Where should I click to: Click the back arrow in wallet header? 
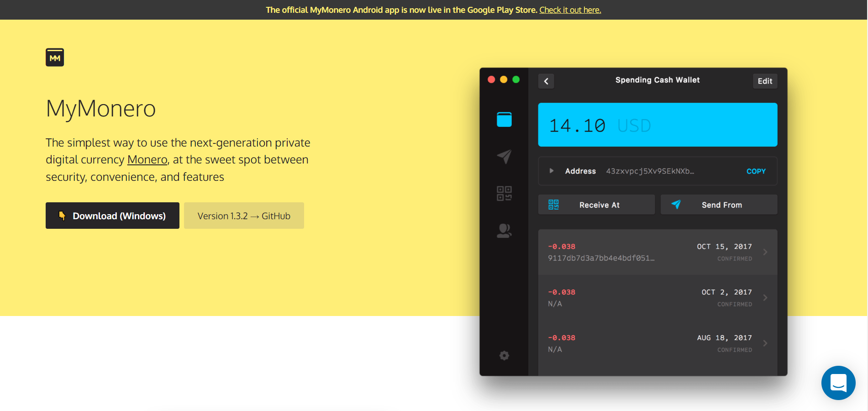point(546,81)
